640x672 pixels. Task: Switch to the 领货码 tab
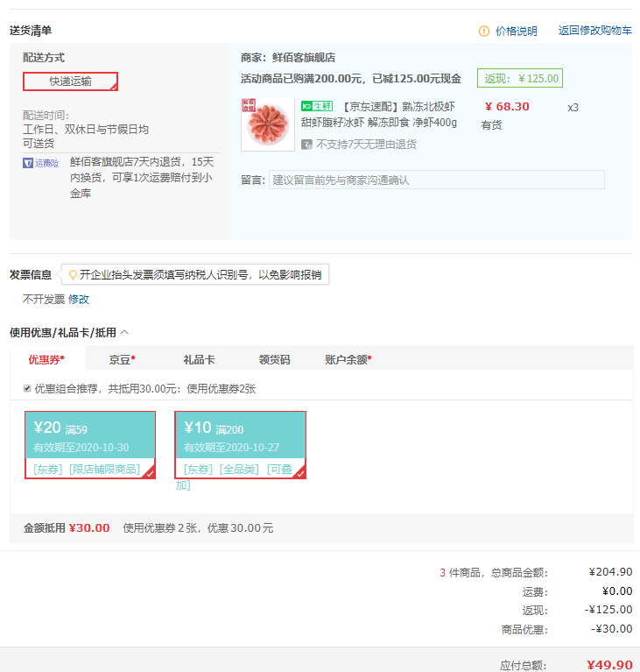(274, 359)
